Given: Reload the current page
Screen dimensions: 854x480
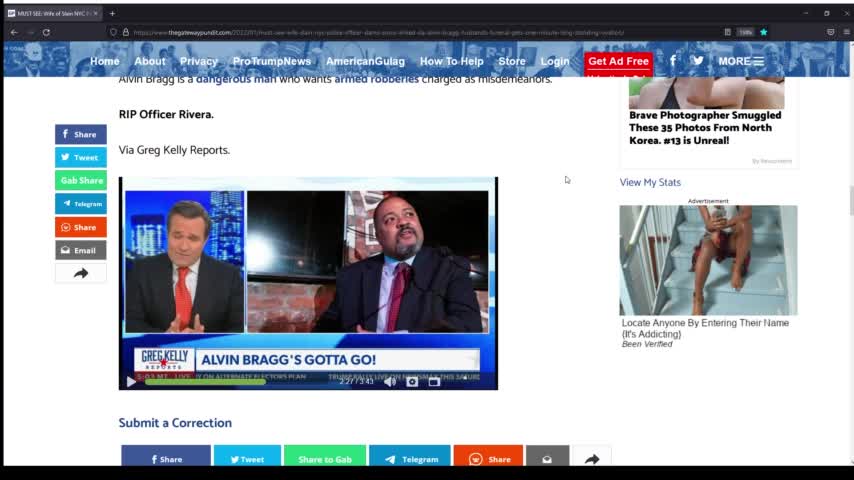Looking at the screenshot, I should coord(46,32).
